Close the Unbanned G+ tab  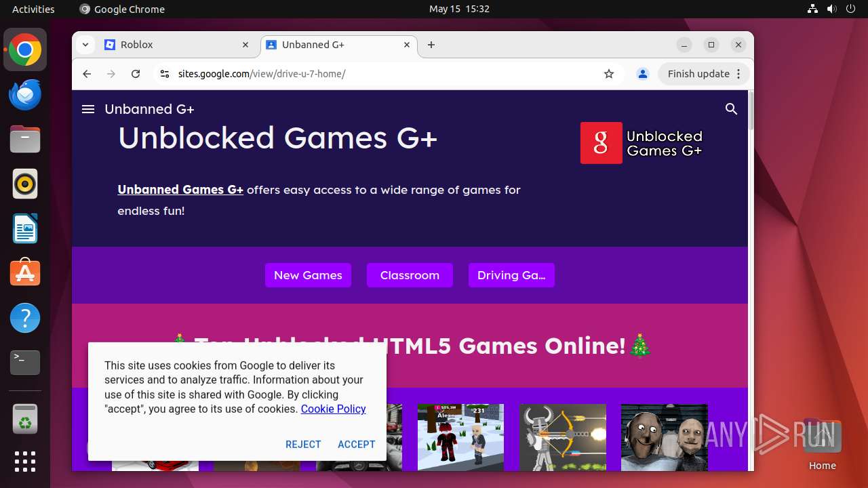(x=407, y=45)
